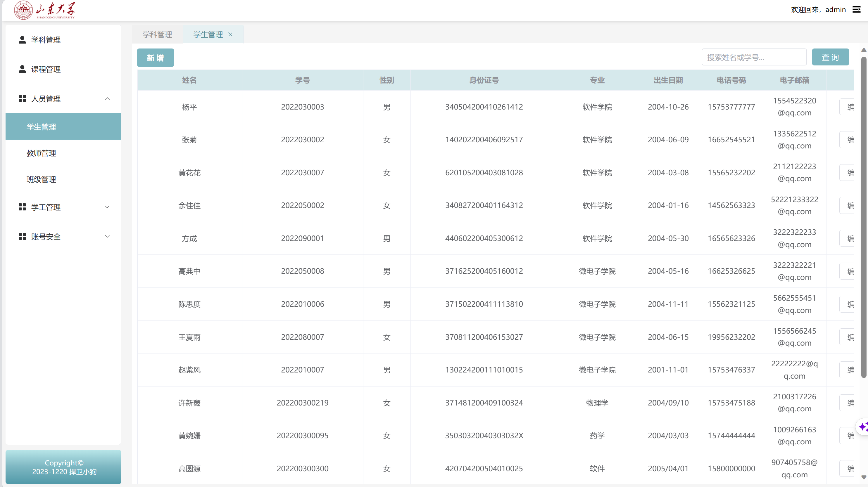Click the grid icon next to 账号安全
Image resolution: width=868 pixels, height=487 pixels.
[22, 236]
